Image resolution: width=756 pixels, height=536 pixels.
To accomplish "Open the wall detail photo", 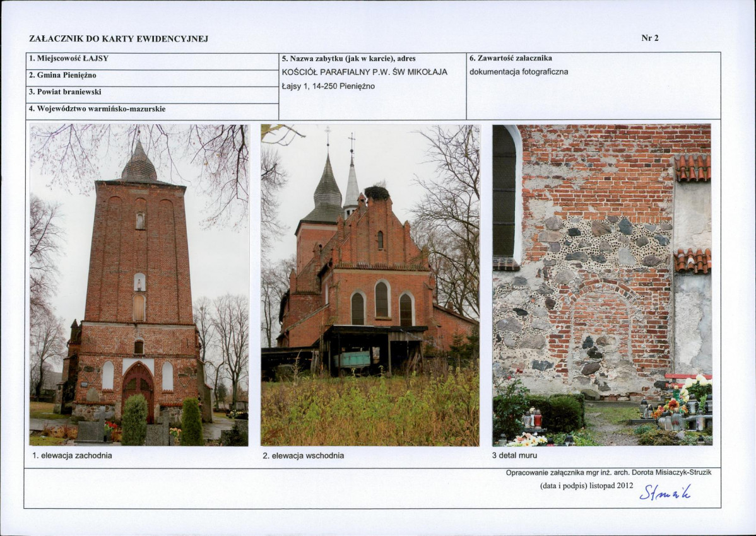I will [x=602, y=284].
